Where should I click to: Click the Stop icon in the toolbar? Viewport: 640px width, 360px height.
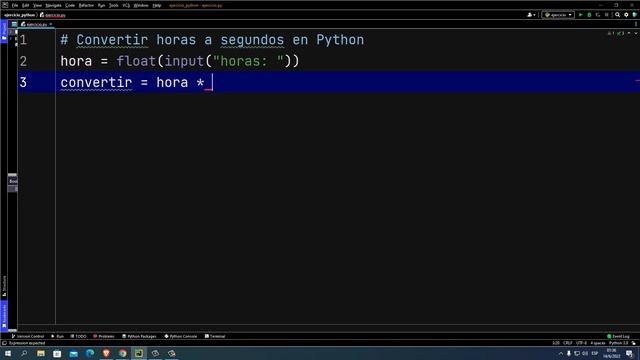[607, 15]
